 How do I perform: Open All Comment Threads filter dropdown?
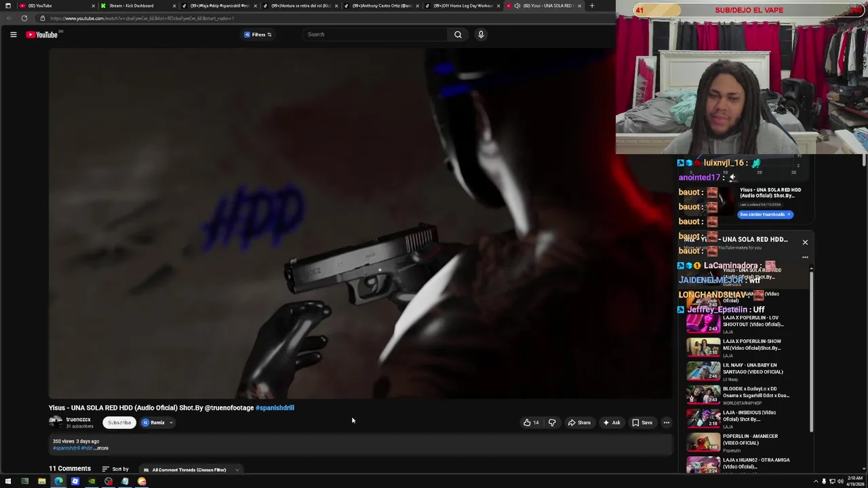(191, 470)
